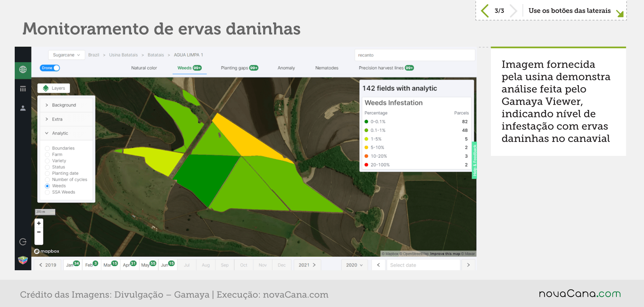This screenshot has height=307, width=644.
Task: Go forward to 2021 in timeline
Action: click(307, 265)
